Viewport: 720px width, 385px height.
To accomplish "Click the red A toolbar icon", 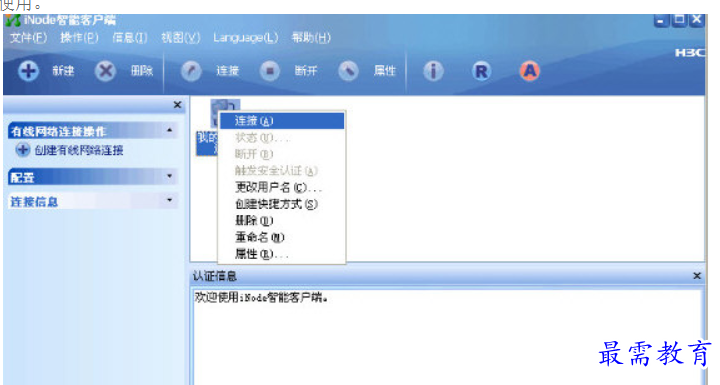I will click(x=529, y=71).
